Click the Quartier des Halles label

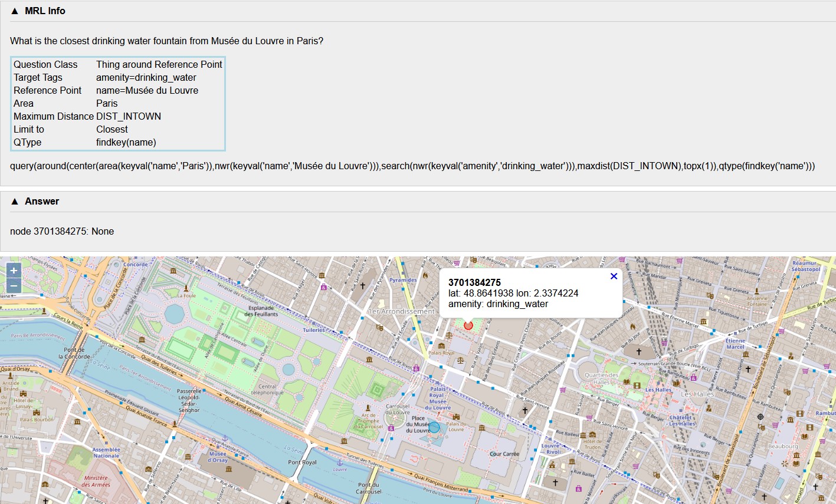tap(602, 378)
